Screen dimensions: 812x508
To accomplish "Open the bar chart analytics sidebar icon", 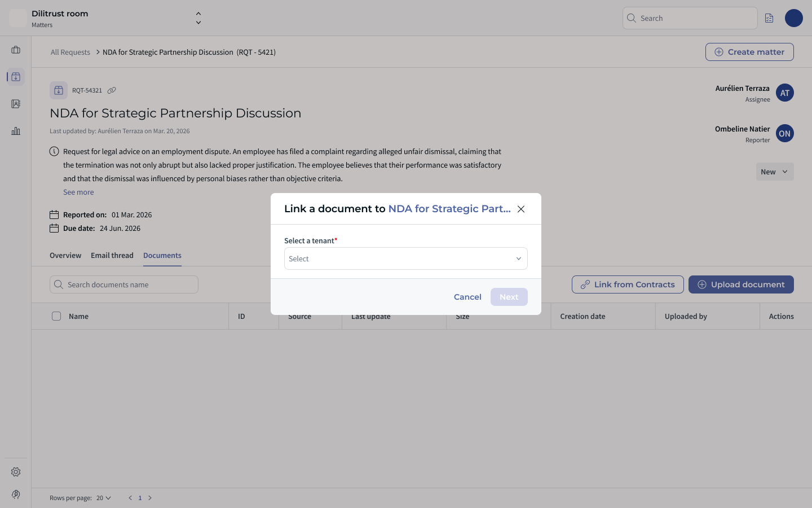I will coord(16,131).
